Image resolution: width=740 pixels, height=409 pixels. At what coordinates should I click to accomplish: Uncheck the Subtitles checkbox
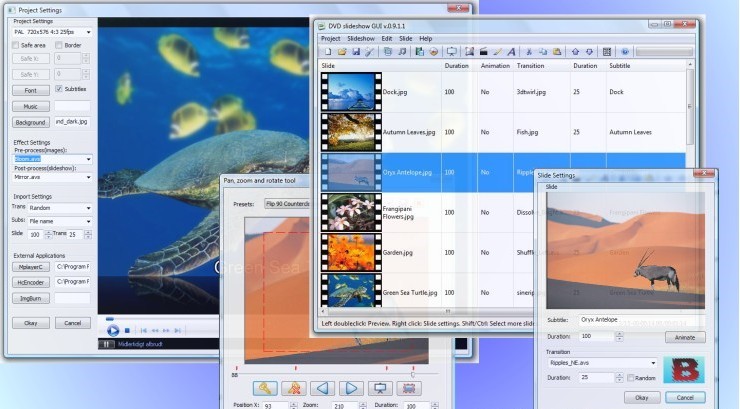pos(59,89)
